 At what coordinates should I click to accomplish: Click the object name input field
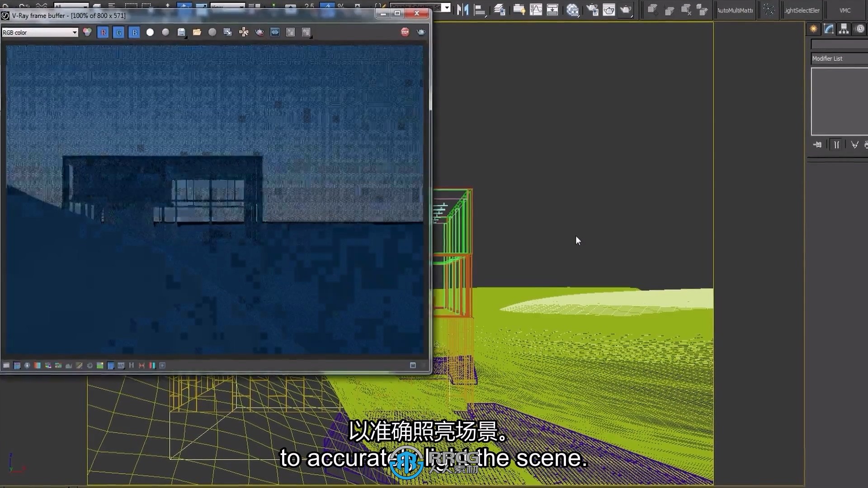click(x=840, y=44)
